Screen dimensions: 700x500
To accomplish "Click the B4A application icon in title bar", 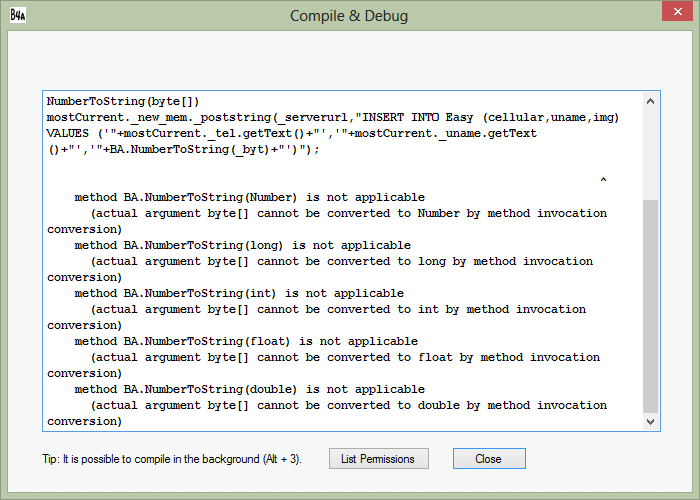I will [17, 15].
